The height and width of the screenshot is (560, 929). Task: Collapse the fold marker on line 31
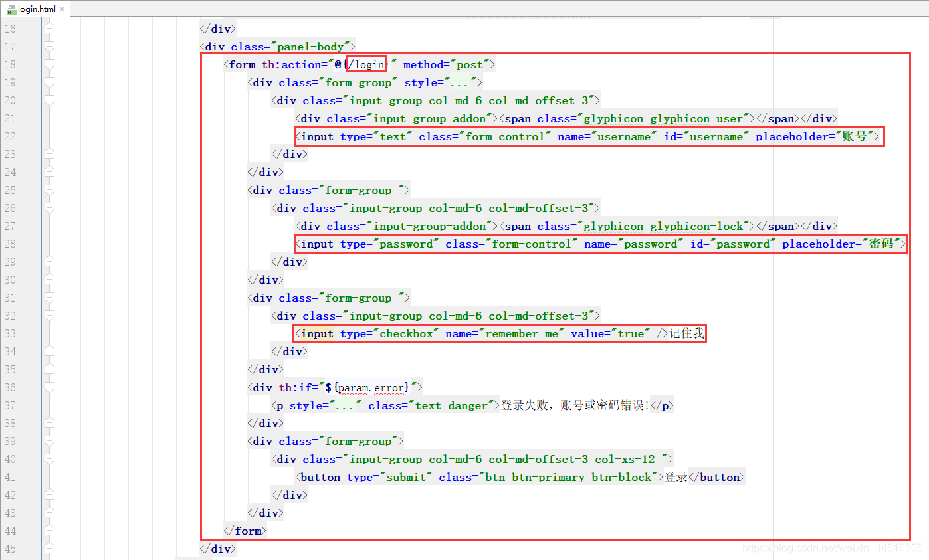pyautogui.click(x=49, y=298)
